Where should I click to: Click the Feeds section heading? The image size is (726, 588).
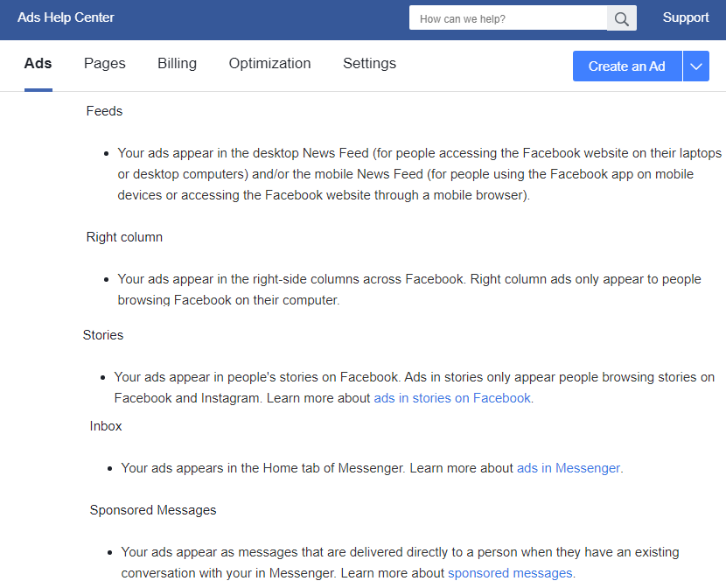pyautogui.click(x=104, y=111)
